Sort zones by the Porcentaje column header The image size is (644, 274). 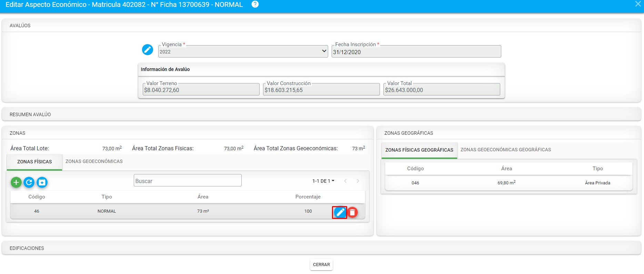click(308, 197)
